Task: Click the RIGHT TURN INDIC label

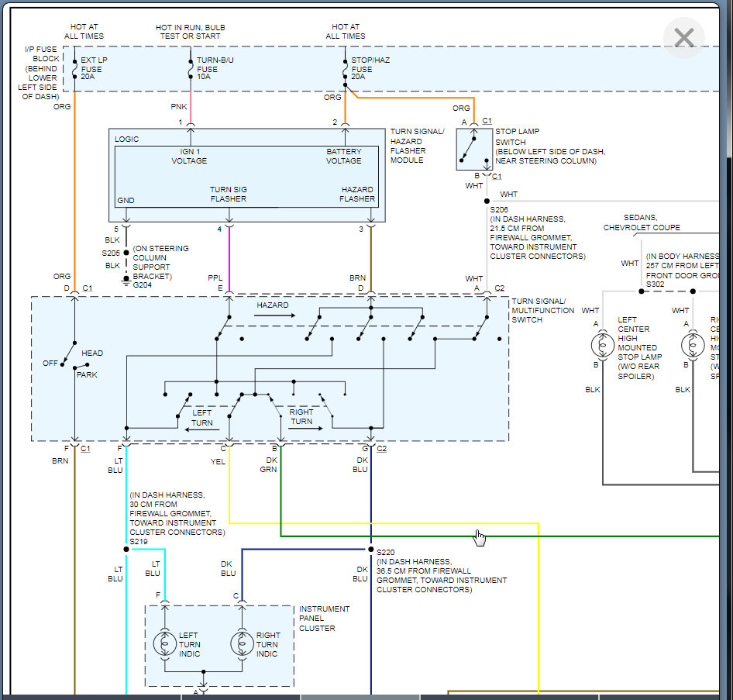Action: point(268,644)
